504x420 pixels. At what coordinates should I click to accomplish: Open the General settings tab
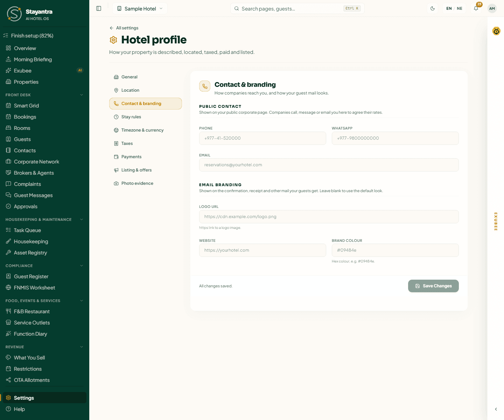146,77
